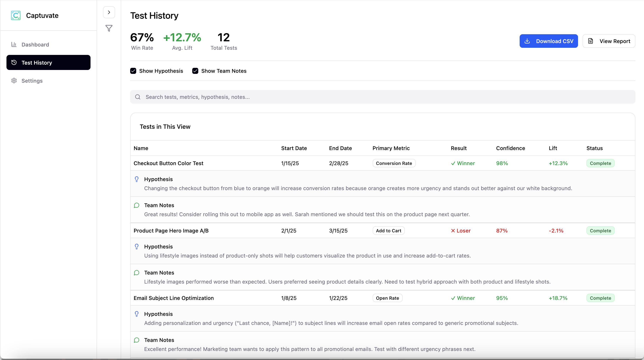Click the speech bubble icon for Email Subject Team Notes
The width and height of the screenshot is (644, 360).
(x=136, y=340)
